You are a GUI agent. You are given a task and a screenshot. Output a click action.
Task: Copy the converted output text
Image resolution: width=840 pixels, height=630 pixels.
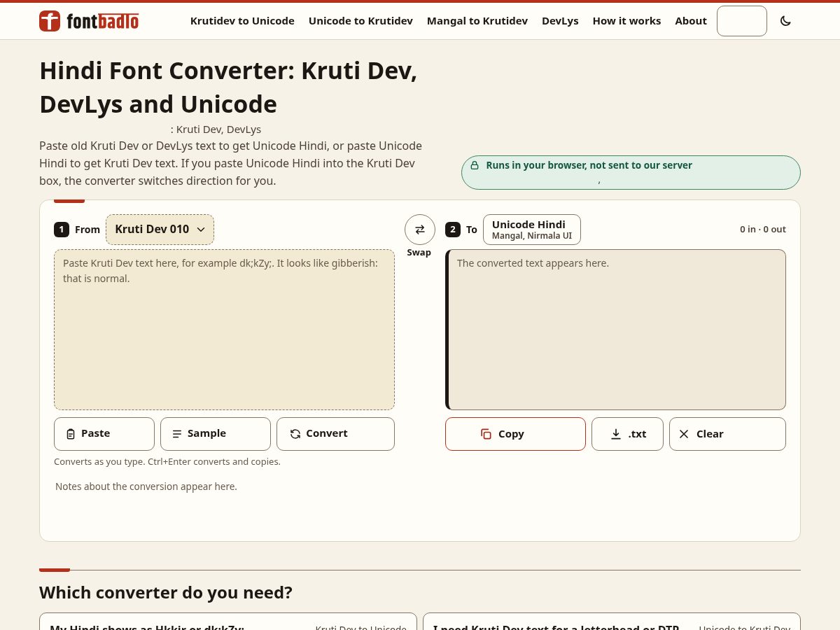[x=515, y=434]
